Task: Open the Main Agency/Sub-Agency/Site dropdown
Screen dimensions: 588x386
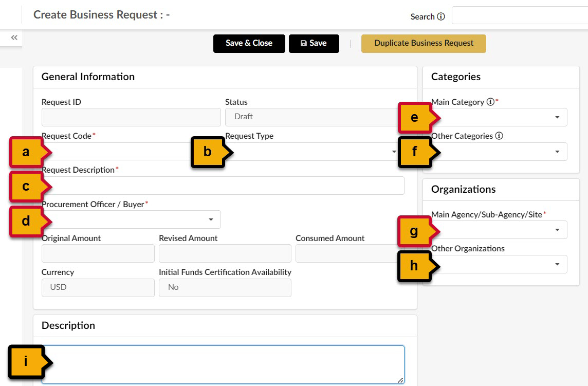Action: 499,230
